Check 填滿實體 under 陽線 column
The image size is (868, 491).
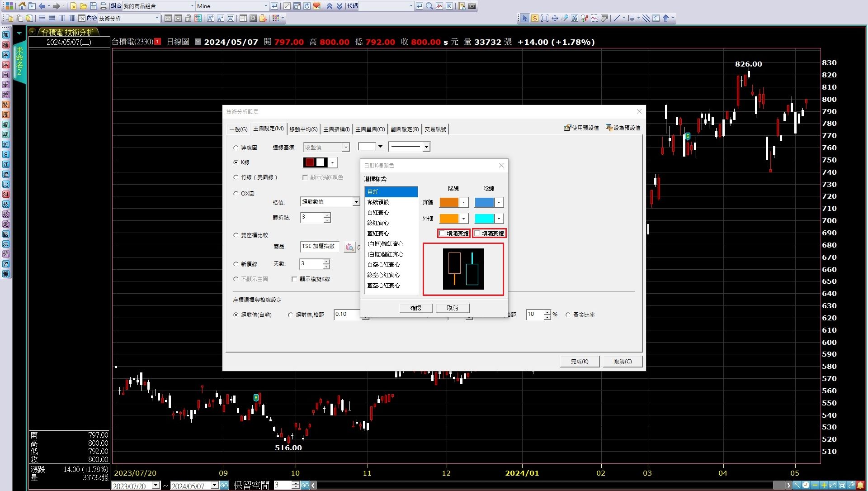[442, 233]
